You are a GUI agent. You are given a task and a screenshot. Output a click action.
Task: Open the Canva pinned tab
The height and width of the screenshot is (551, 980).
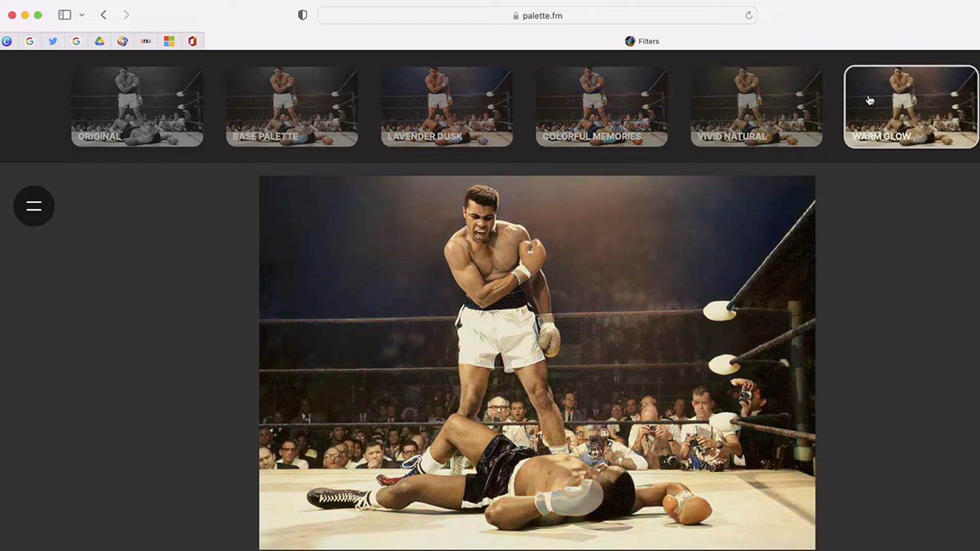pos(7,41)
